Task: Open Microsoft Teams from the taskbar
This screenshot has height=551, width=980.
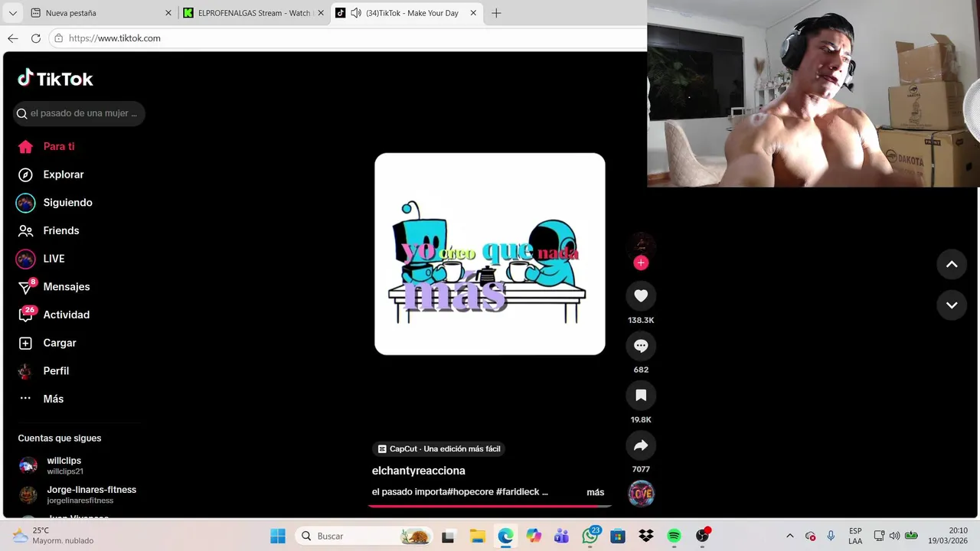Action: [561, 536]
